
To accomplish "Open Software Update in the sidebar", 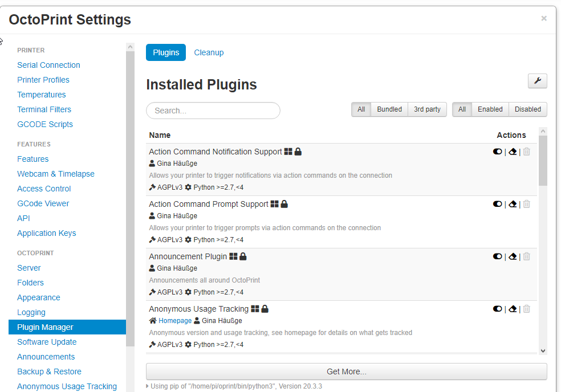I will [x=47, y=342].
